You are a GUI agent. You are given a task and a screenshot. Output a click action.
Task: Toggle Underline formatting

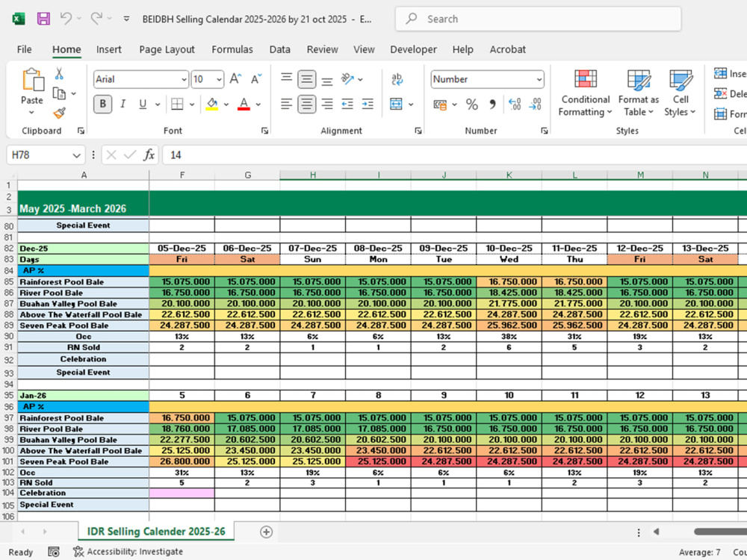click(x=143, y=104)
